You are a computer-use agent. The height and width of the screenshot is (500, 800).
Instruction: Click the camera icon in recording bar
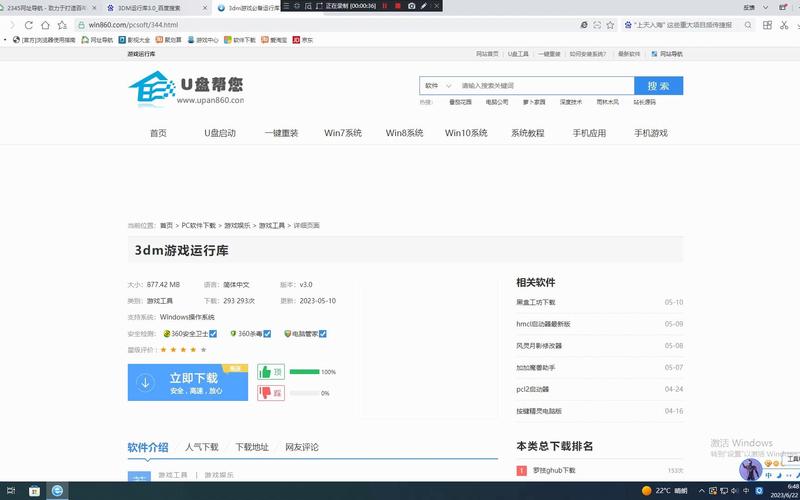click(x=411, y=6)
